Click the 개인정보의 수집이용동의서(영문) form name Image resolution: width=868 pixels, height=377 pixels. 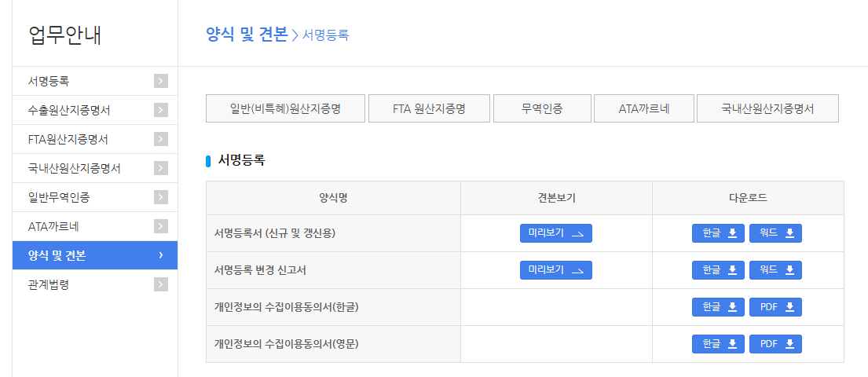[x=287, y=344]
